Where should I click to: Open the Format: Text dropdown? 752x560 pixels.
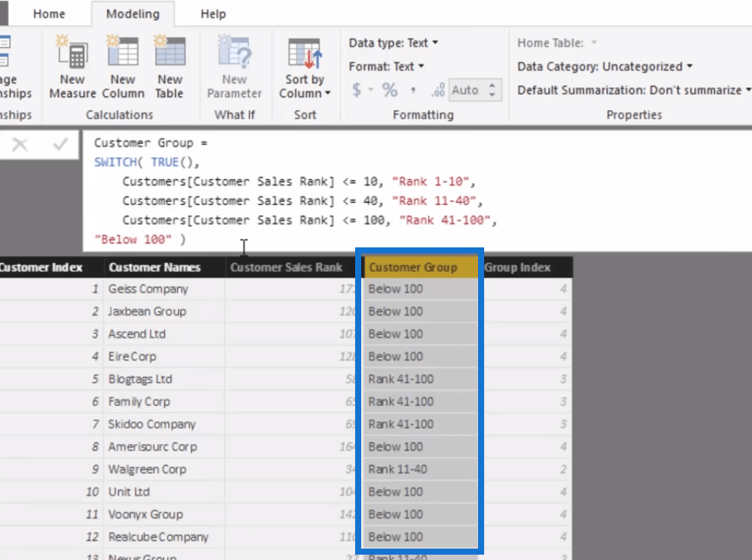coord(386,66)
